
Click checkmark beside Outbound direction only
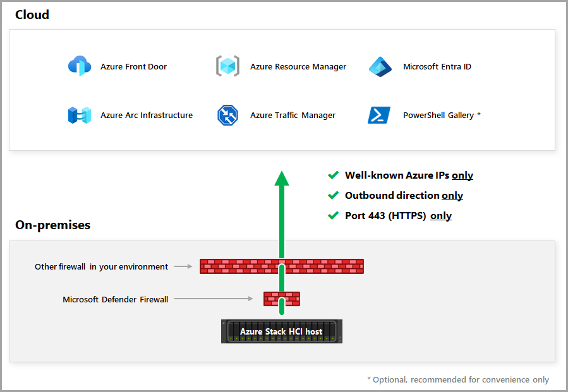coord(333,196)
